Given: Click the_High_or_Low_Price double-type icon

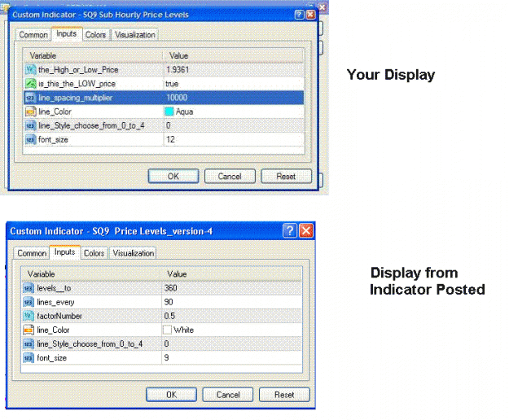Looking at the screenshot, I should point(30,69).
